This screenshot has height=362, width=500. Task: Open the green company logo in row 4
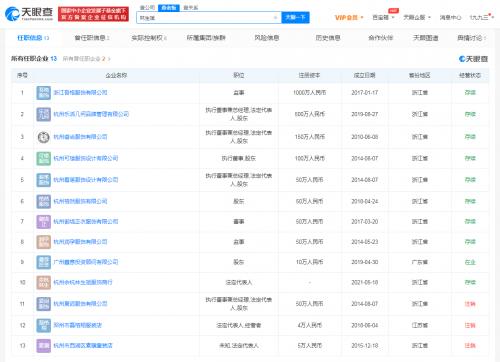[x=44, y=158]
